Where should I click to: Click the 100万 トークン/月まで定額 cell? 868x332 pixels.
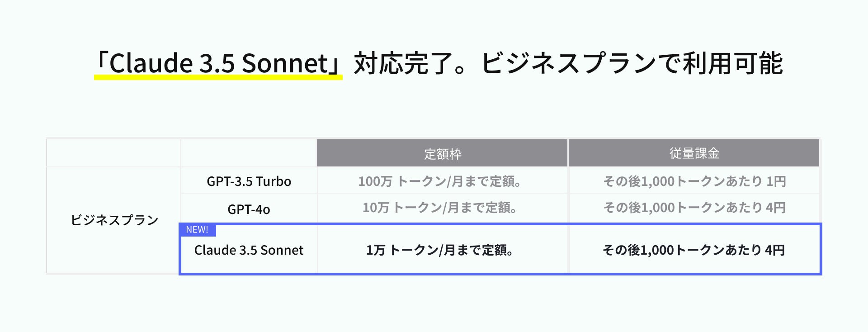click(x=440, y=181)
